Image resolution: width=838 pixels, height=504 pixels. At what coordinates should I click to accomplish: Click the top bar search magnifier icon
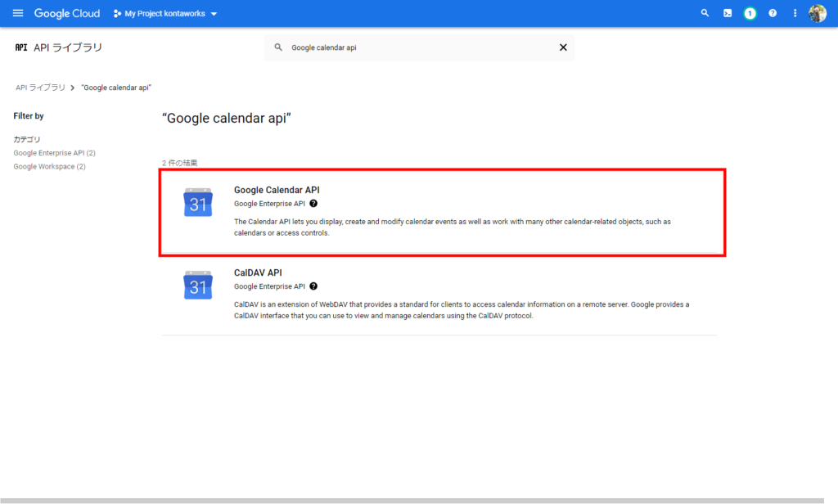click(x=705, y=13)
